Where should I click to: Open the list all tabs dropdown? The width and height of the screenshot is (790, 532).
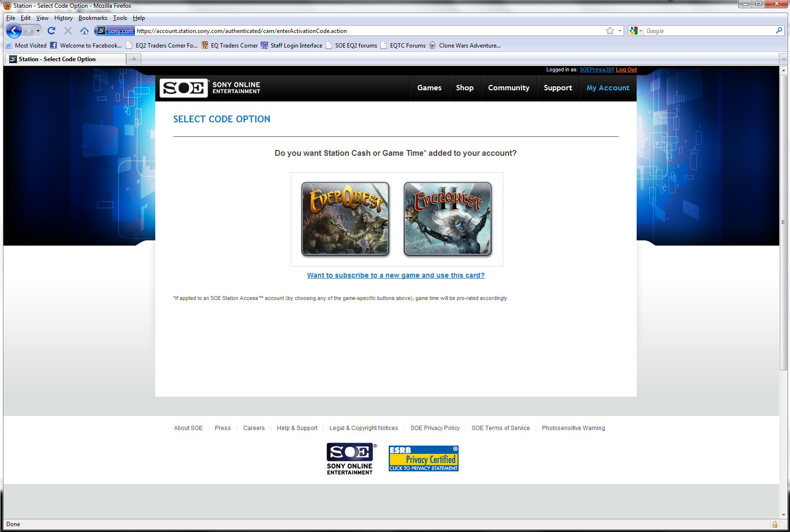783,59
